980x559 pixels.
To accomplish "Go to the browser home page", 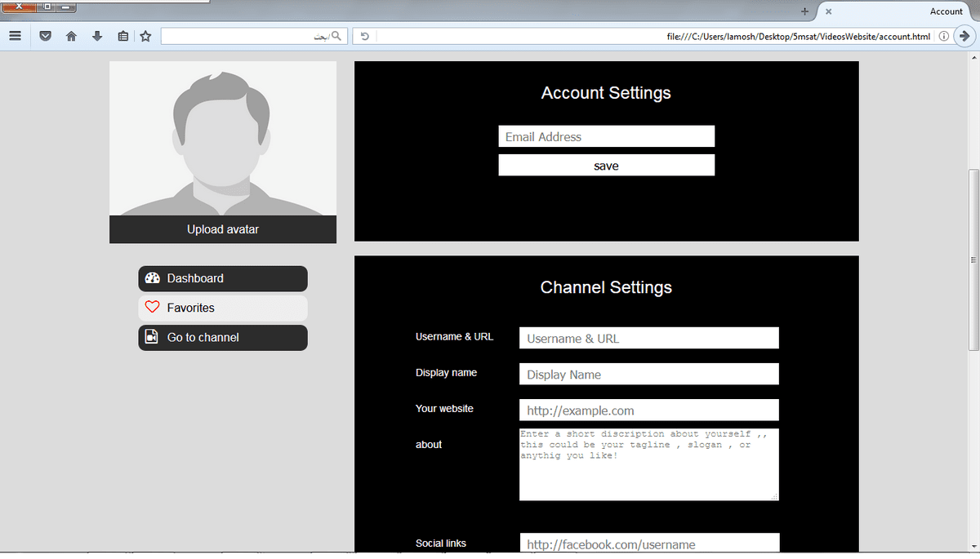I will click(71, 36).
